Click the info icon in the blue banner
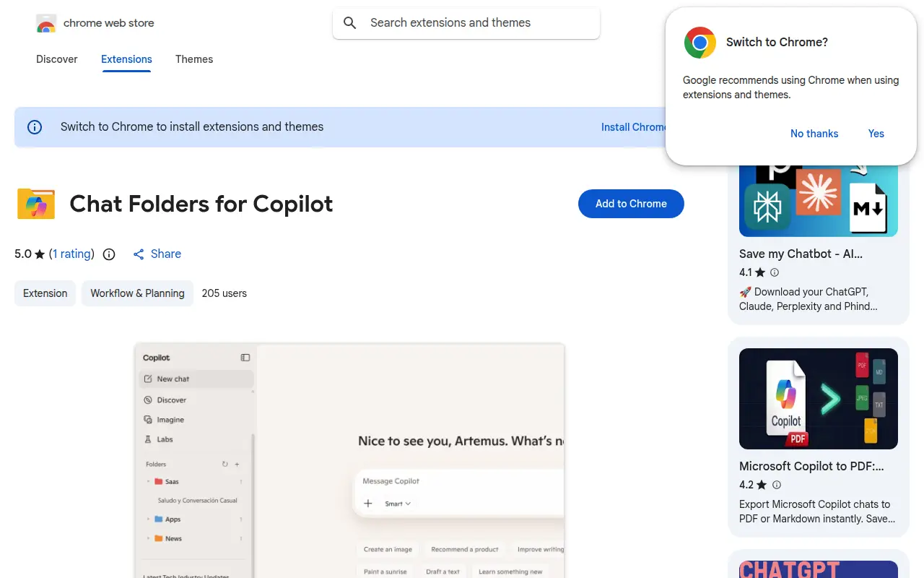This screenshot has width=924, height=578. (35, 127)
